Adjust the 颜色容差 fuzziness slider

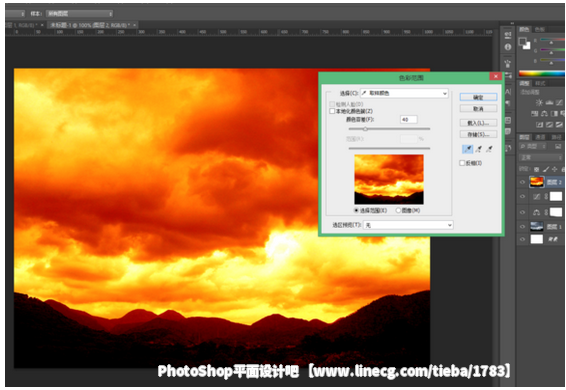pos(365,129)
